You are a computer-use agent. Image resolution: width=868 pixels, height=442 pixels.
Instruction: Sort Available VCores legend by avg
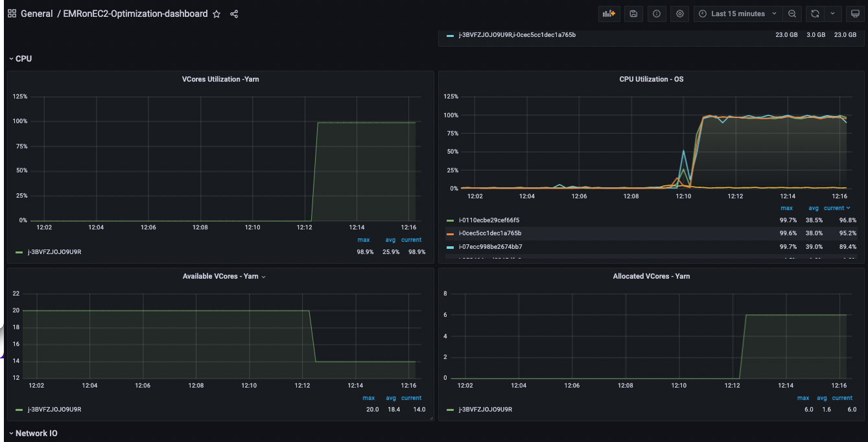[x=391, y=398]
